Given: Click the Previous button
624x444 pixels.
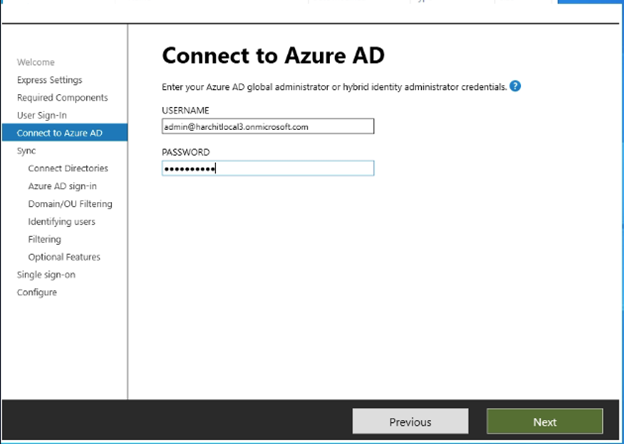Looking at the screenshot, I should click(410, 422).
